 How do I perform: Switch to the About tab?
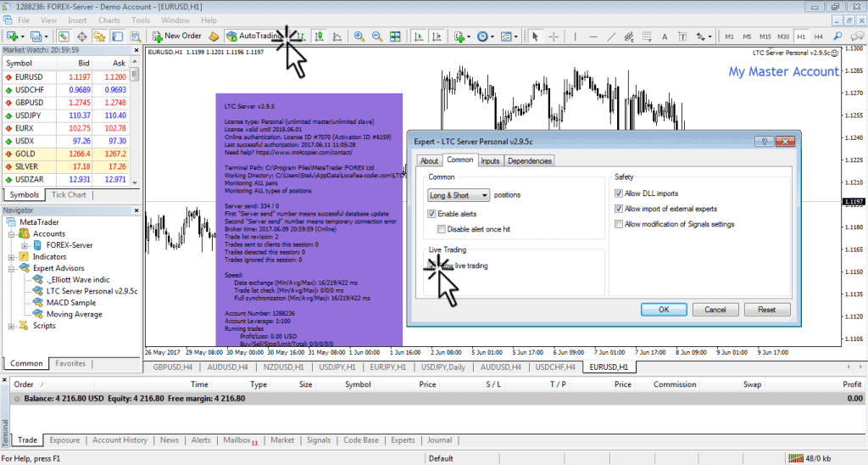429,160
